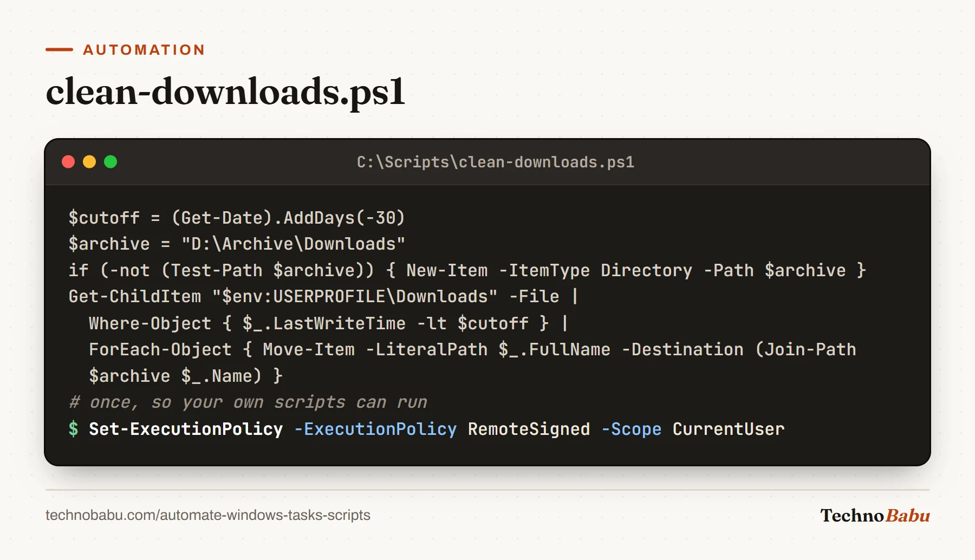Open the technobabu.com/automate-windows-tasks-scripts URL
This screenshot has width=975, height=560.
pyautogui.click(x=208, y=515)
